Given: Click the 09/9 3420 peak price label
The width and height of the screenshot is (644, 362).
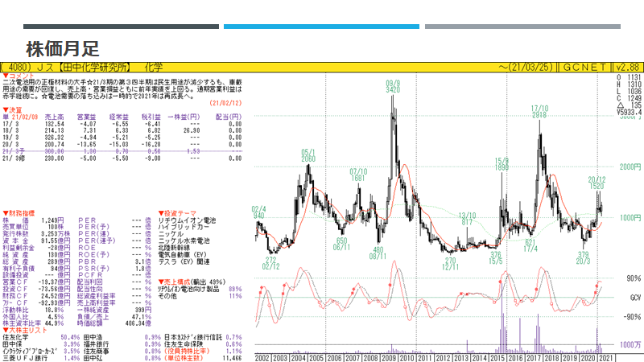Looking at the screenshot, I should coord(393,87).
